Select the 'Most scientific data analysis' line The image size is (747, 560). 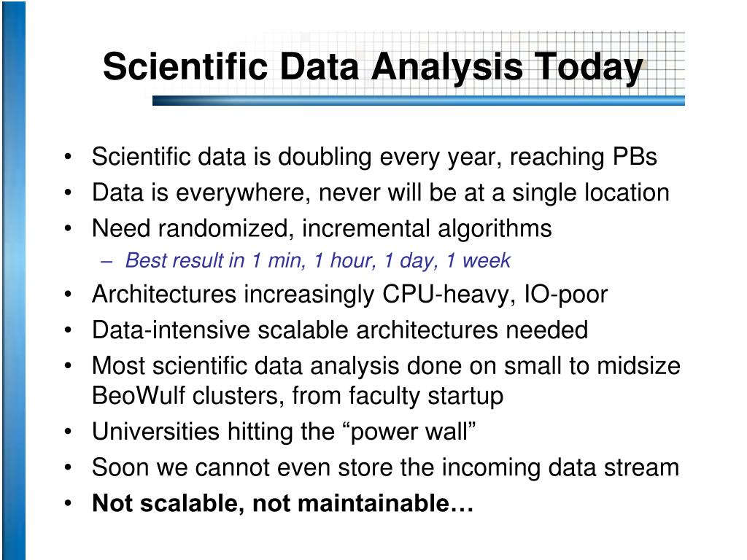[386, 366]
